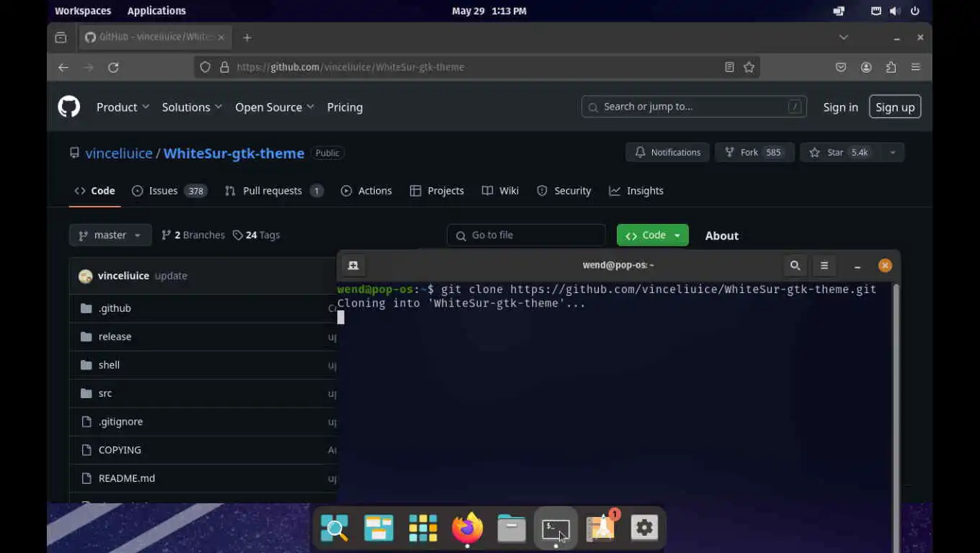Open the Wiki tab
980x553 pixels.
pyautogui.click(x=500, y=191)
